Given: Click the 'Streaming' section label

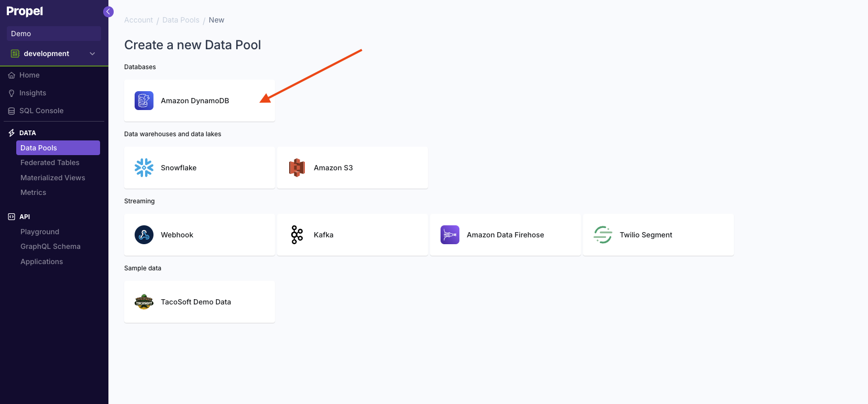Looking at the screenshot, I should click(139, 201).
